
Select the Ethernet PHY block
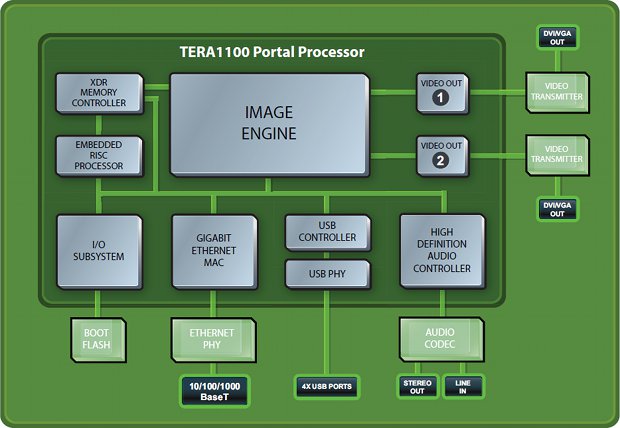tap(214, 339)
